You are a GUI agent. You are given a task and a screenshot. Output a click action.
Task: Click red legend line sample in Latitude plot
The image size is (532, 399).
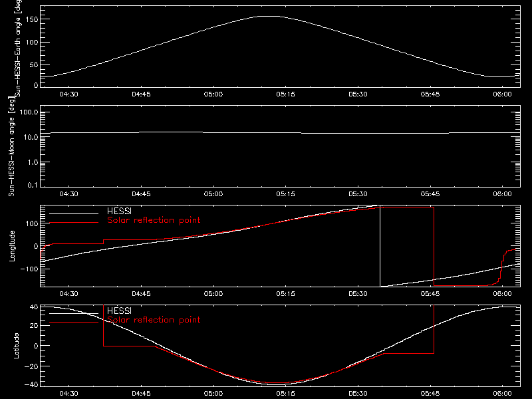(x=74, y=323)
